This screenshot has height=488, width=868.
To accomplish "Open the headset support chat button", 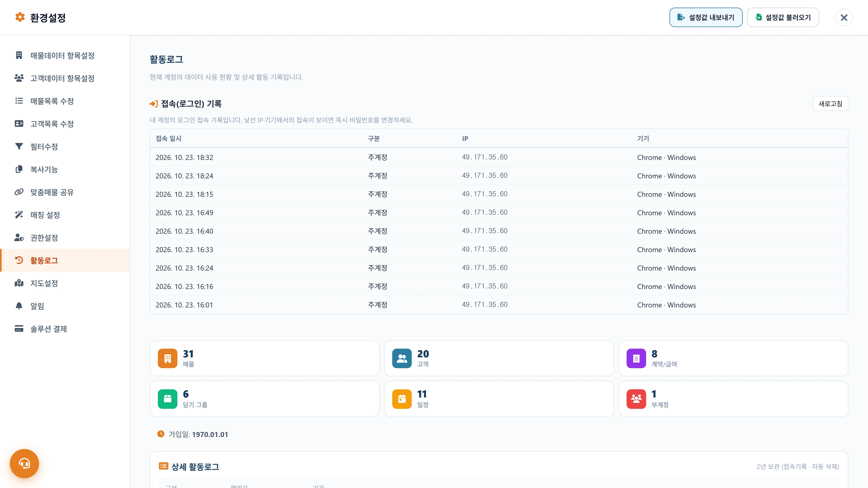I will tap(24, 464).
